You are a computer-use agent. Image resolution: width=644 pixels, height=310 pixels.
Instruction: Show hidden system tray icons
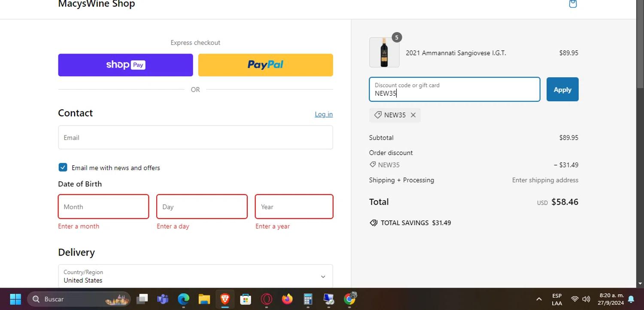(x=539, y=299)
